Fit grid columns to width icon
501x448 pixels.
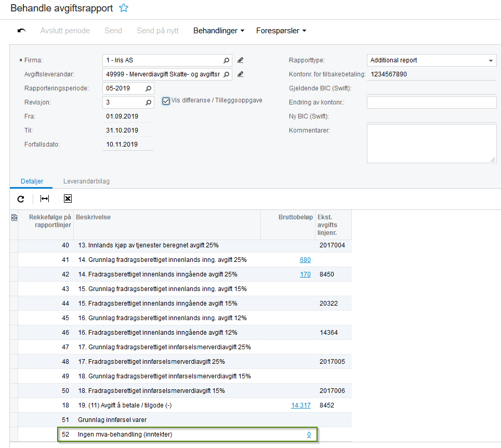[x=44, y=199]
